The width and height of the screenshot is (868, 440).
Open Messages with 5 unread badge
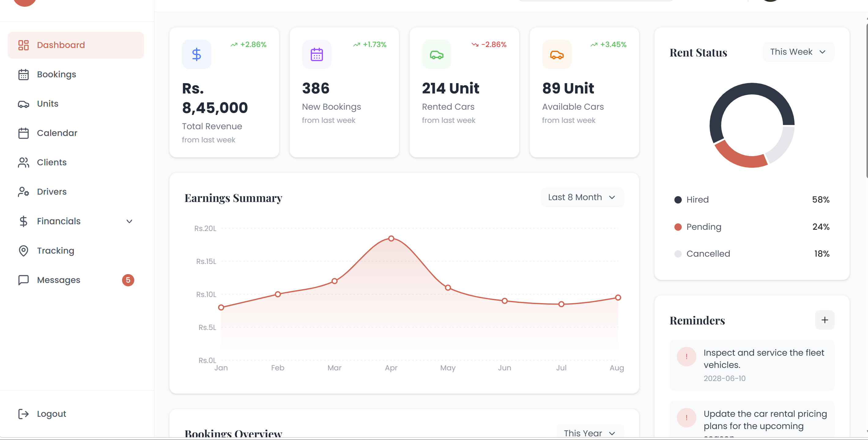(x=76, y=280)
